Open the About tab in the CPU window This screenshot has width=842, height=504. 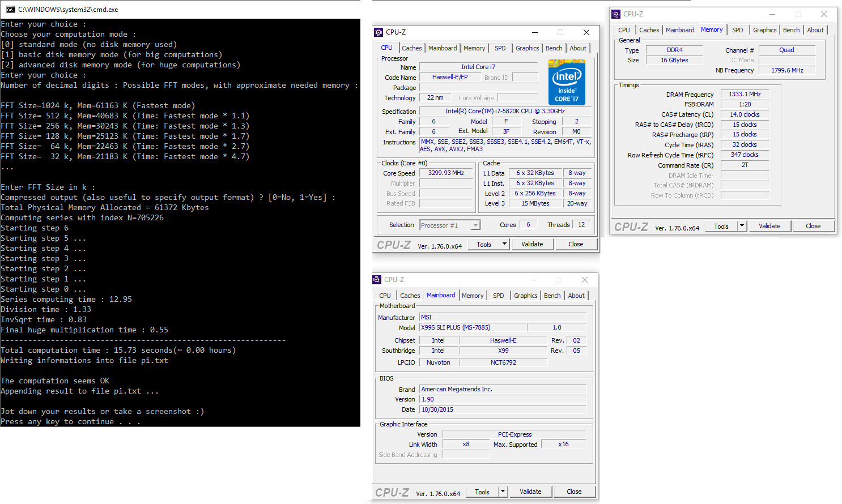(578, 48)
